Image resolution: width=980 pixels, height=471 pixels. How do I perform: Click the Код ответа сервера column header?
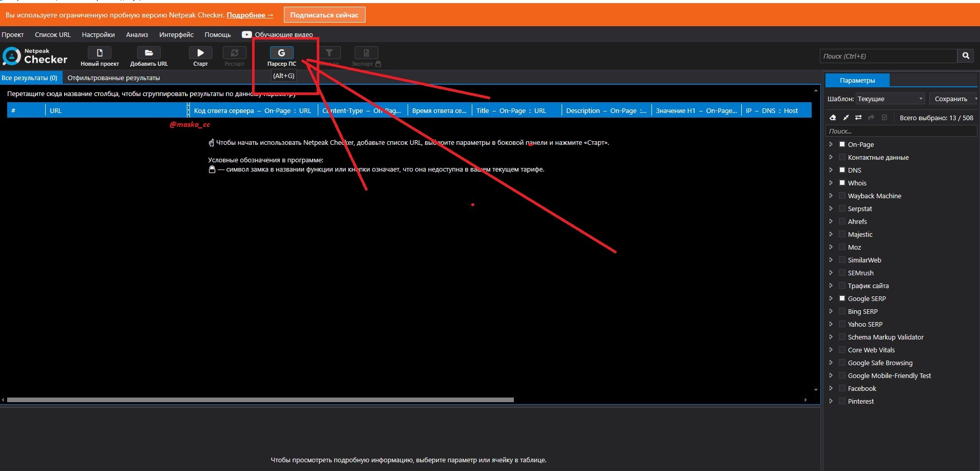click(x=254, y=110)
